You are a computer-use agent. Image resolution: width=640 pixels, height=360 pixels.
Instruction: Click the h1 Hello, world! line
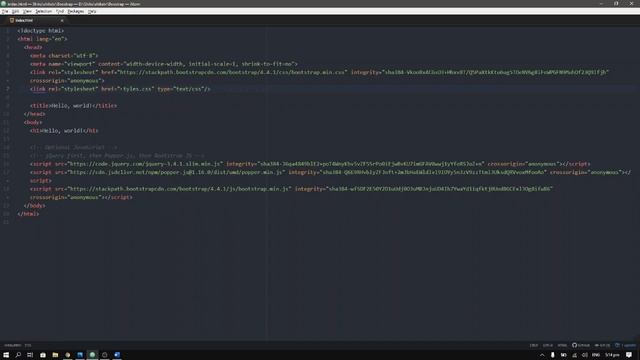coord(64,131)
